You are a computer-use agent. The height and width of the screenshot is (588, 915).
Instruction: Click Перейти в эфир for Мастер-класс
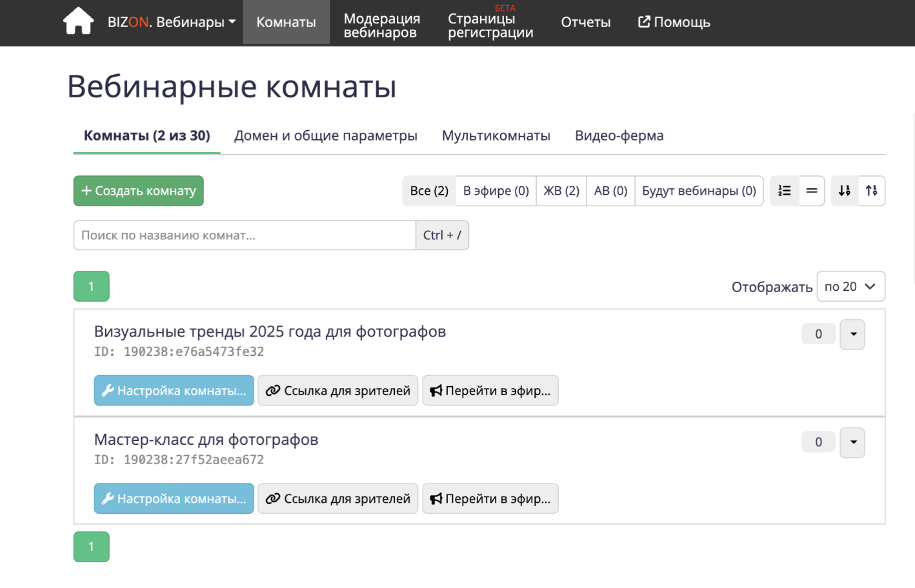coord(490,498)
